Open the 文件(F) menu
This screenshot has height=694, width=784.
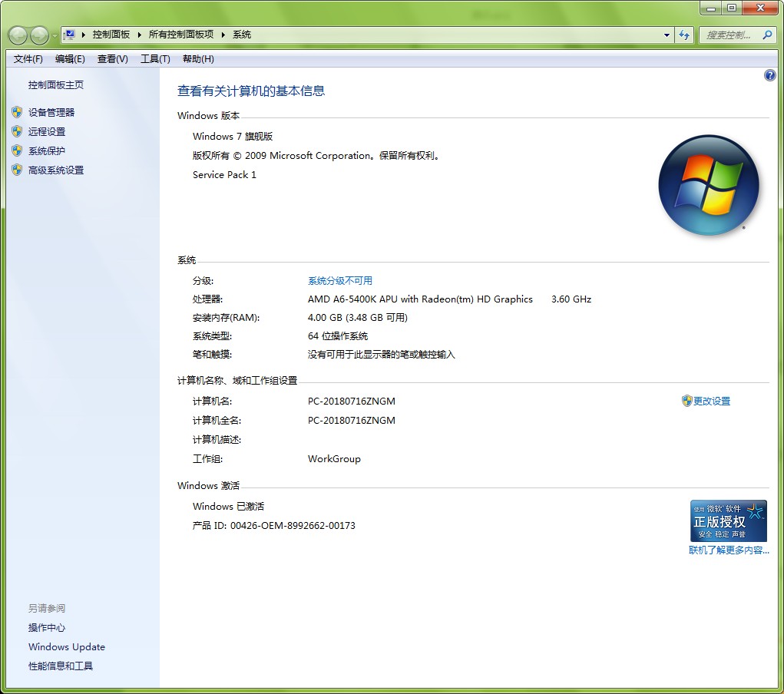[28, 59]
